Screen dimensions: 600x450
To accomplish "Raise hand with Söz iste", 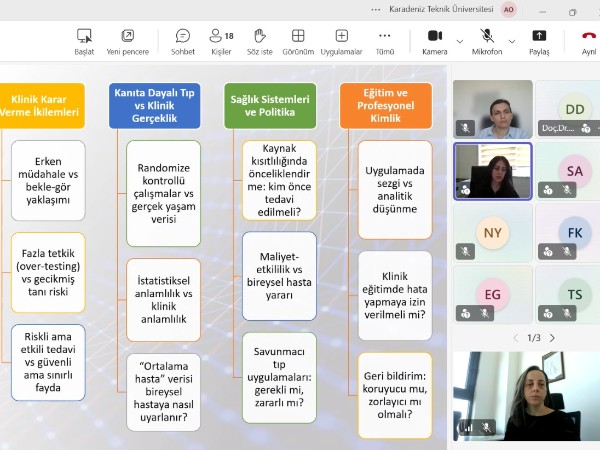I will click(260, 37).
